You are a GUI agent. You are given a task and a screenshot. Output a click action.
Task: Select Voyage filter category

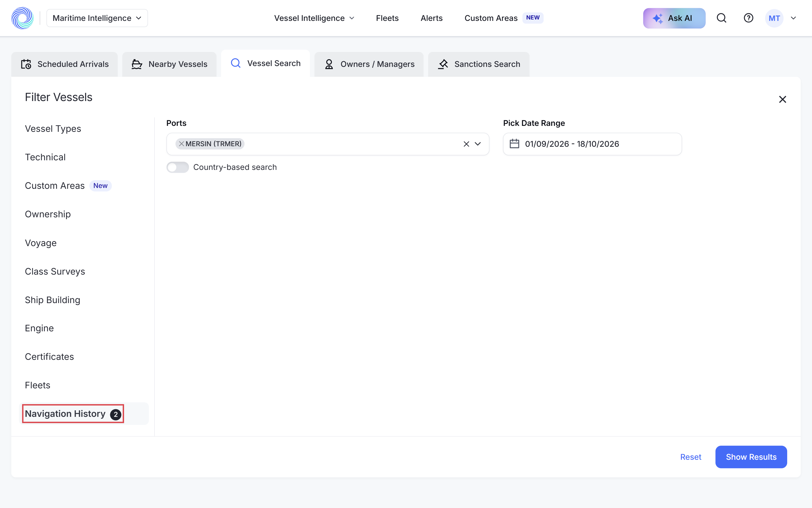point(41,243)
